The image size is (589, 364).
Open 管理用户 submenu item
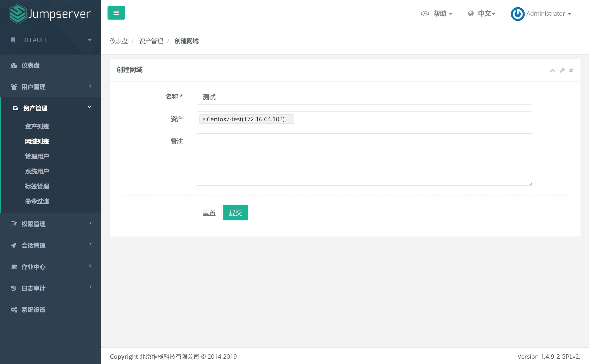tap(37, 156)
